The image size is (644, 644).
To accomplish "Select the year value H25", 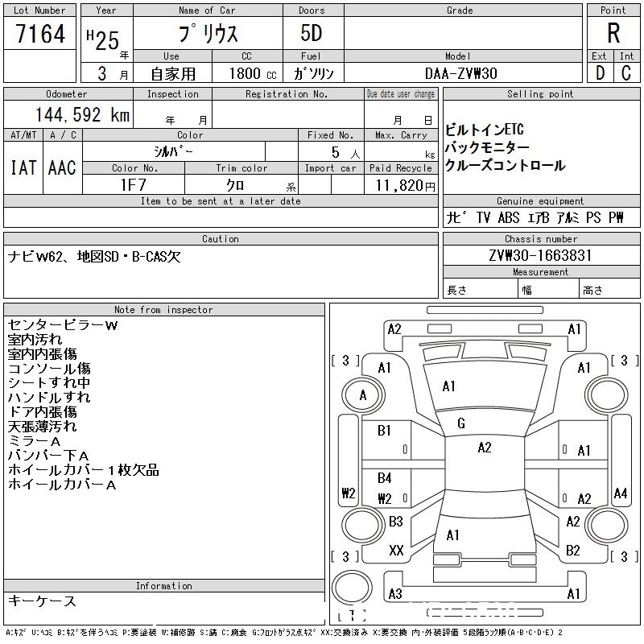I will pos(103,39).
